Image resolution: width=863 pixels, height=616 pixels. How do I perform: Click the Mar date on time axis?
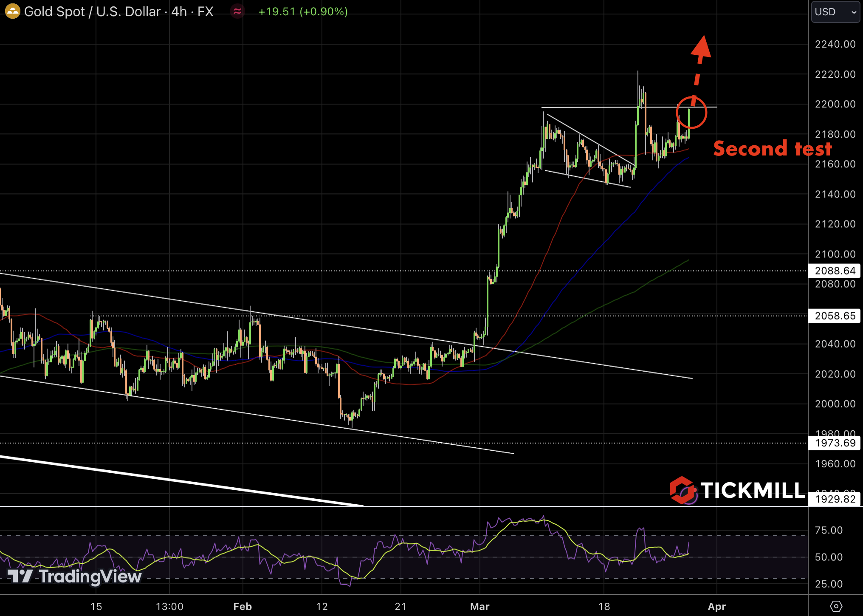(x=479, y=606)
